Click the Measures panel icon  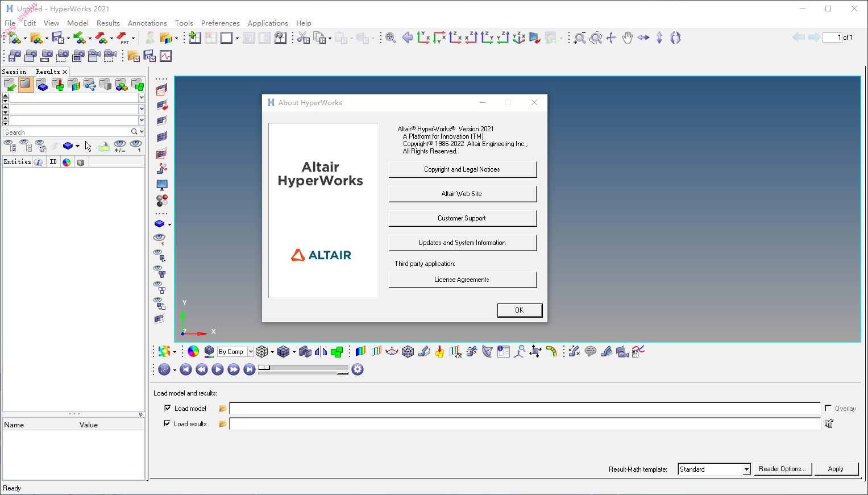[x=575, y=352]
